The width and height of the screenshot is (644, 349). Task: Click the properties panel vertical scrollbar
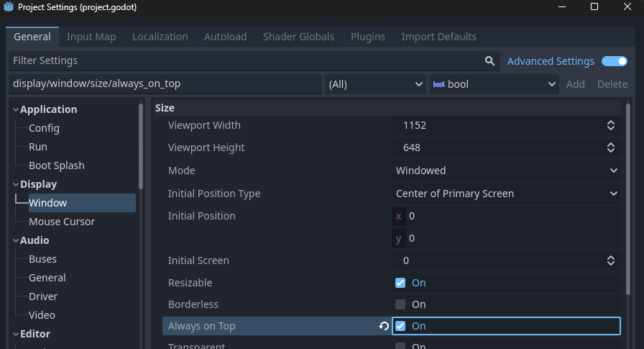[x=628, y=199]
